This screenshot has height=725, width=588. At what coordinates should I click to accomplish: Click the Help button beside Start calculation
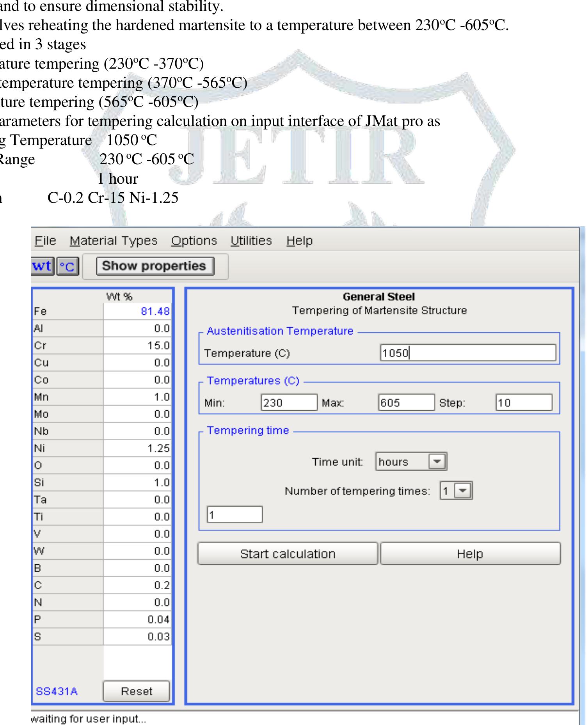tap(470, 553)
